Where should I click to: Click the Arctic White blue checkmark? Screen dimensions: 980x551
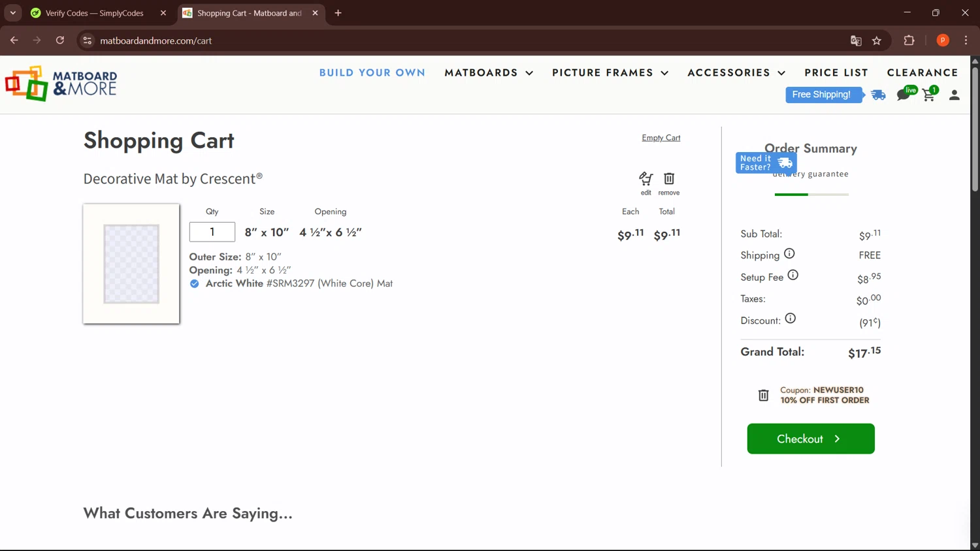point(195,283)
